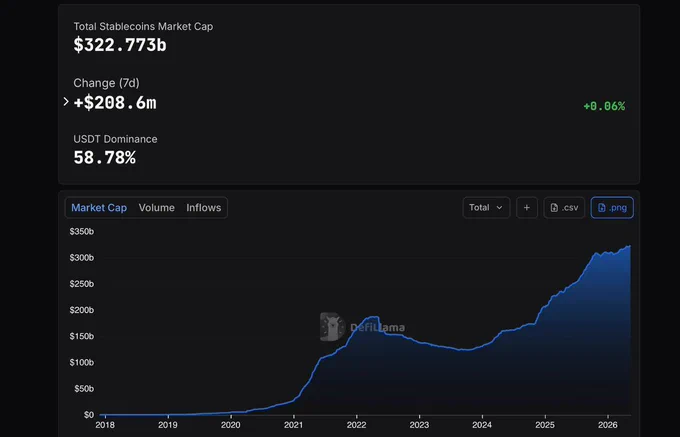Select the 2021 year label on axis
The height and width of the screenshot is (437, 680).
[x=294, y=425]
